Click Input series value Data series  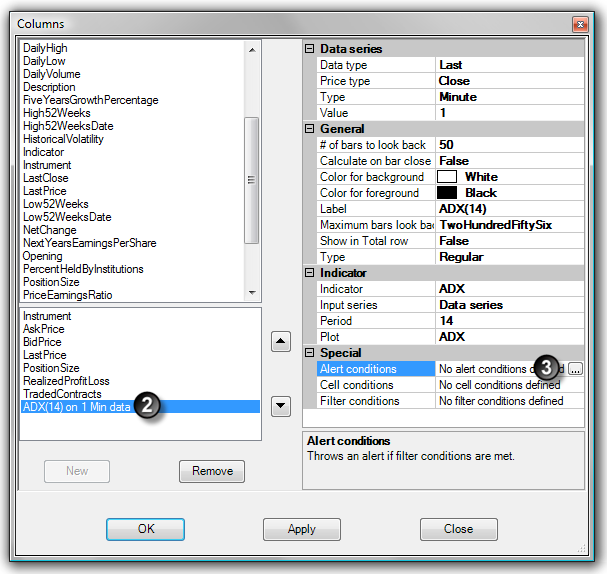point(509,305)
